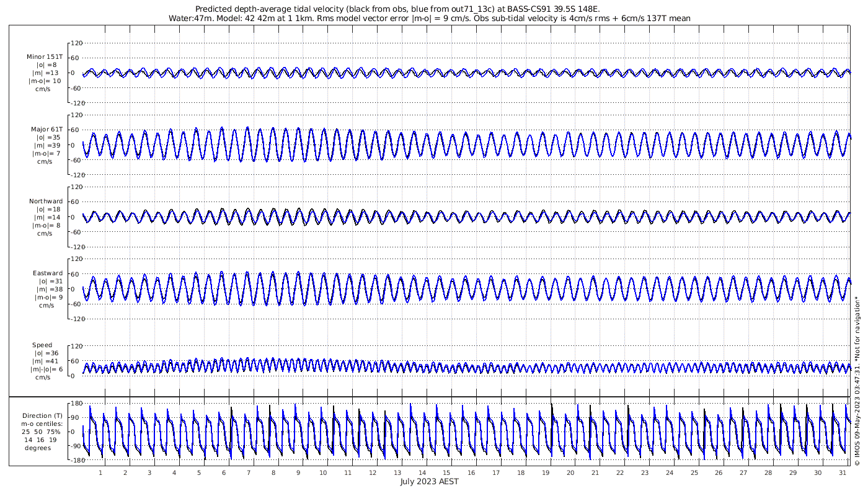This screenshot has height=496, width=868.
Task: Click the "m-o centiles:" label
Action: coord(42,424)
